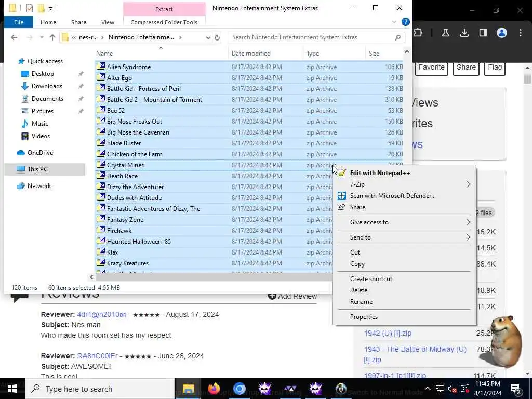Image resolution: width=532 pixels, height=399 pixels.
Task: Open the Quick Access Toolbar customize dropdown
Action: (50, 8)
